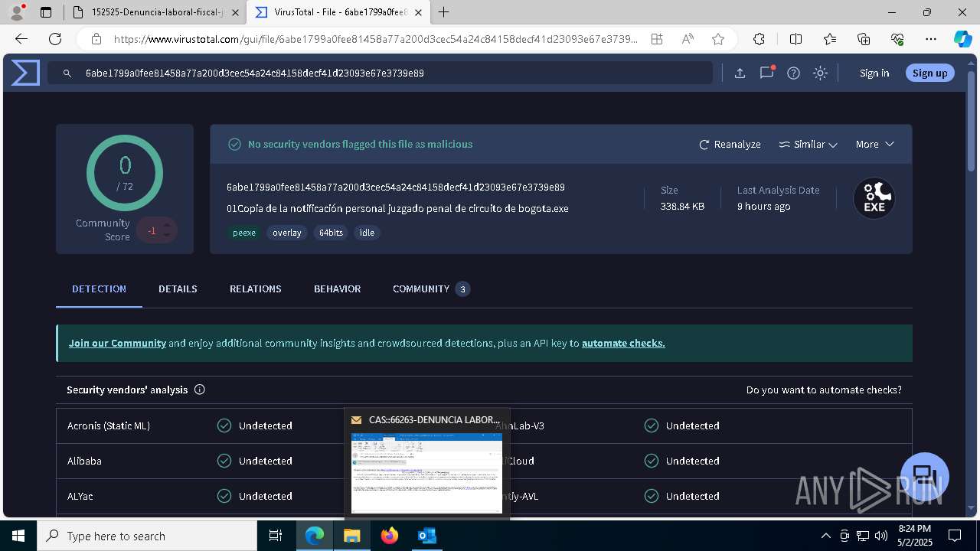Go back with the browser back arrow
Screen dimensions: 980x551
(x=21, y=39)
